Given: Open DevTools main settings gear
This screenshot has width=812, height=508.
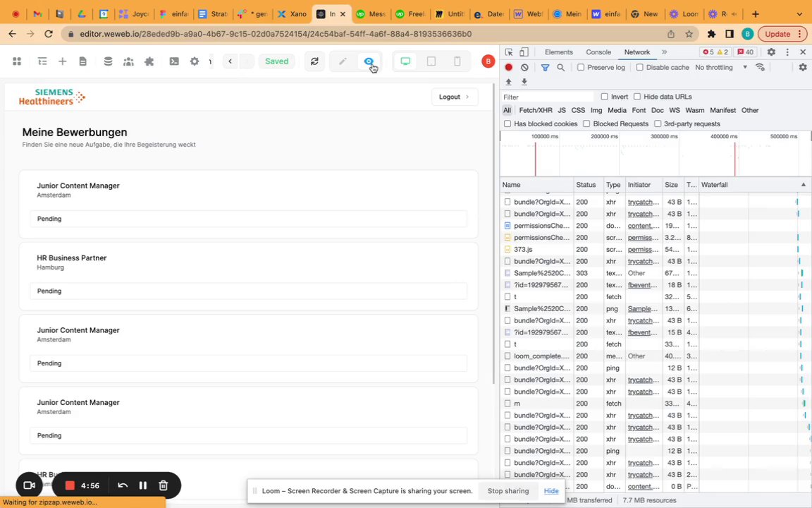Looking at the screenshot, I should [771, 52].
